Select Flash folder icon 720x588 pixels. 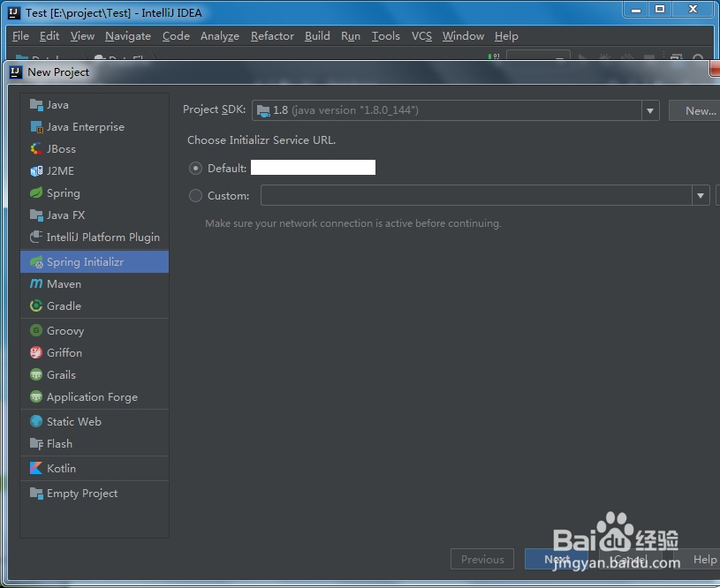click(36, 443)
